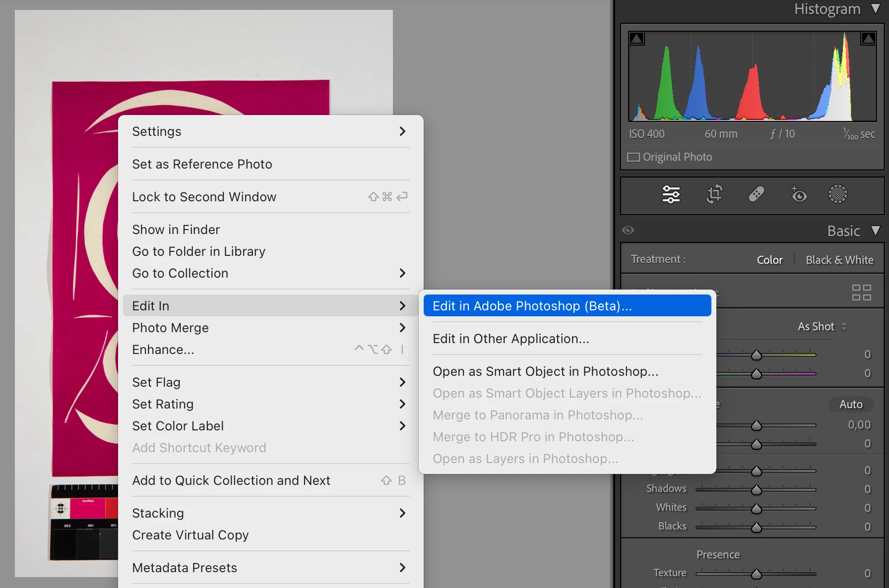Viewport: 889px width, 588px height.
Task: Toggle the Basic panel eye switch
Action: [x=628, y=230]
